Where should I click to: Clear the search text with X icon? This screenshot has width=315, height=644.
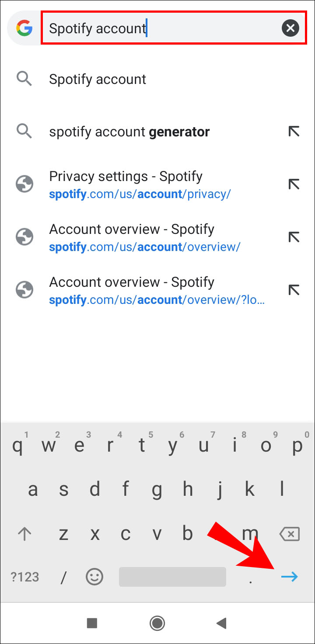pos(290,29)
